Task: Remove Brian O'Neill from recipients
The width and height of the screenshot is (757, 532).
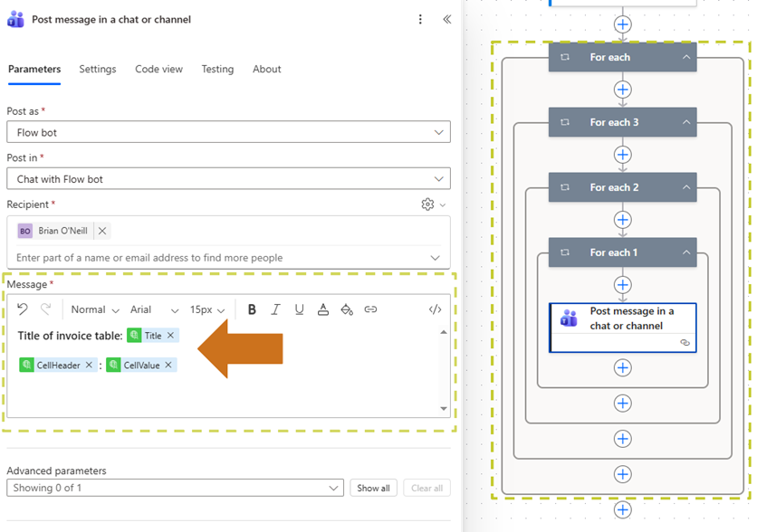Action: tap(102, 231)
